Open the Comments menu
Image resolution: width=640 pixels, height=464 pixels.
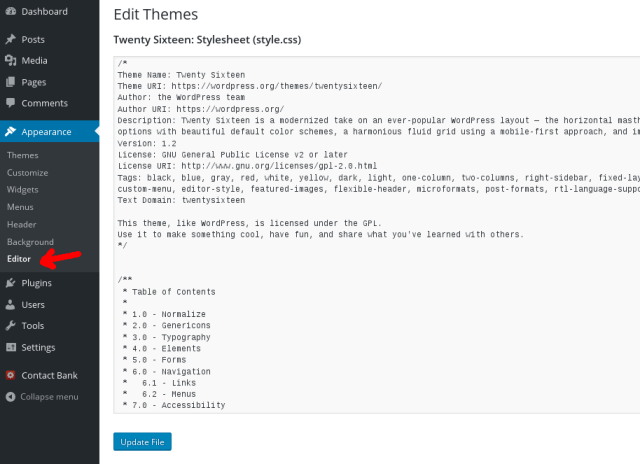tap(44, 103)
